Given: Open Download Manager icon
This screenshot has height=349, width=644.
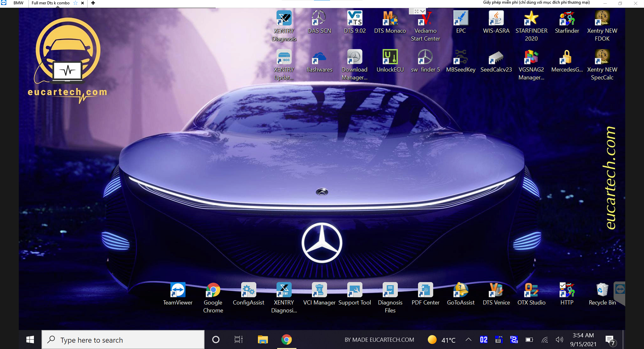Looking at the screenshot, I should [355, 65].
